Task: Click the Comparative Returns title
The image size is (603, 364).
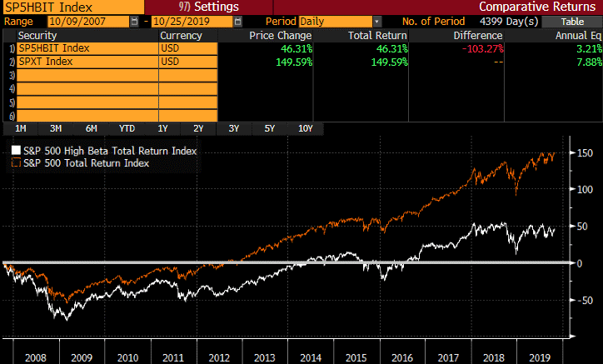Action: (537, 7)
